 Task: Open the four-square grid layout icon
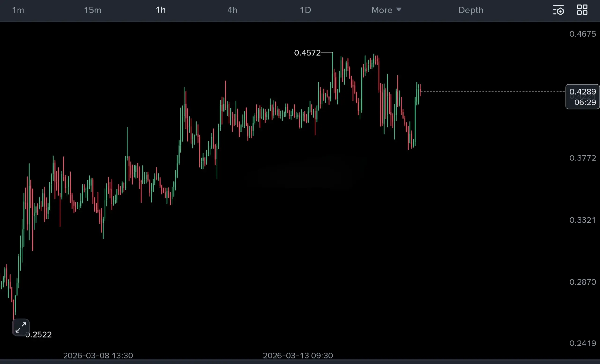[x=582, y=10]
